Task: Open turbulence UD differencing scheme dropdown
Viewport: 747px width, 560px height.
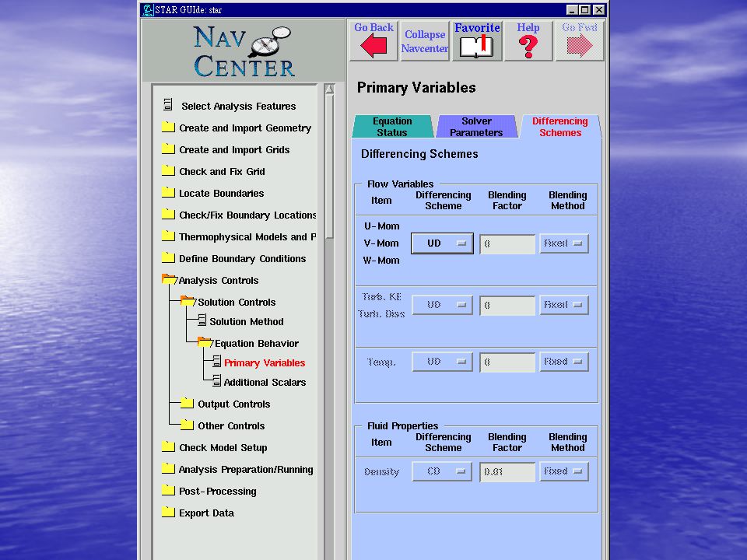Action: click(442, 305)
